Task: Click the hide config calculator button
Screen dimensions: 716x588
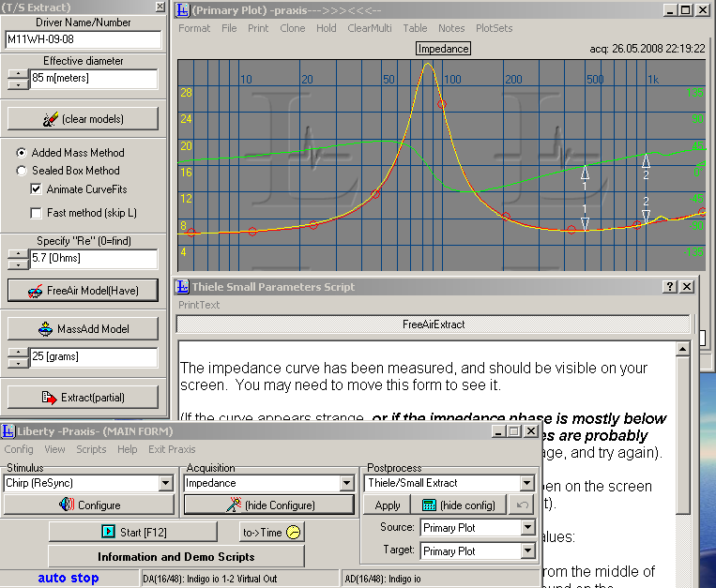Action: click(x=457, y=505)
